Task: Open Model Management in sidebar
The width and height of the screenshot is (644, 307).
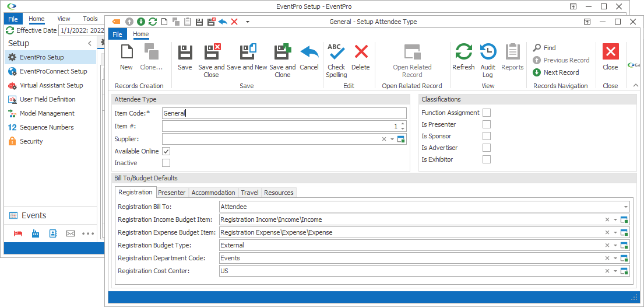Action: (50, 113)
